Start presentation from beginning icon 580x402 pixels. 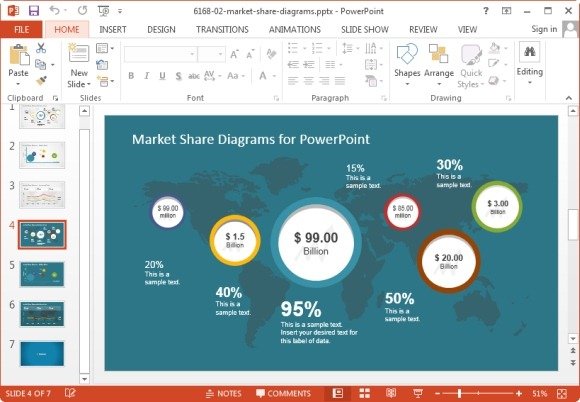click(x=104, y=11)
